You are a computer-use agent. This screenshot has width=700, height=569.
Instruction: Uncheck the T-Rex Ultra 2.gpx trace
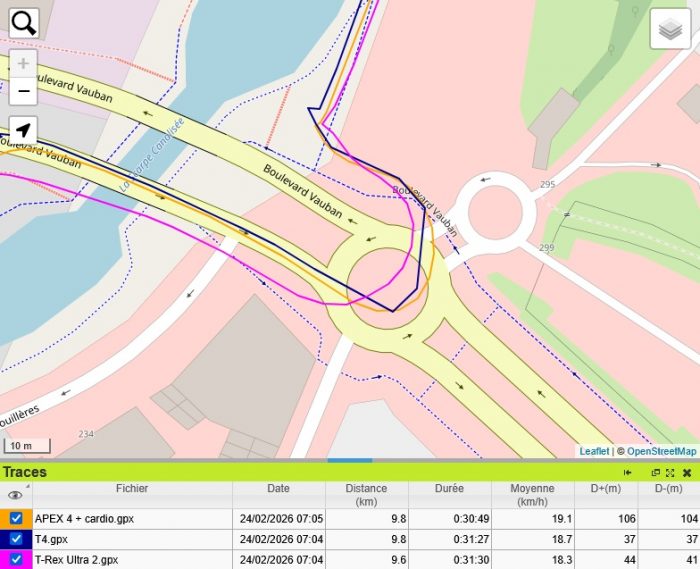pyautogui.click(x=16, y=559)
